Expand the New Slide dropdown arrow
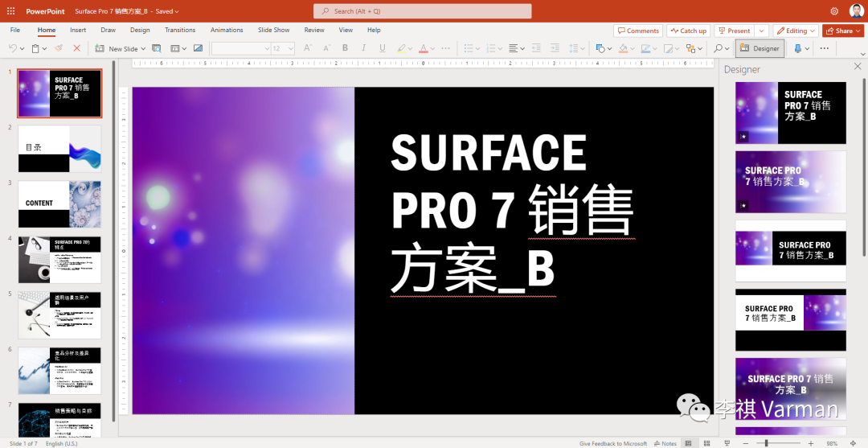The image size is (868, 448). click(143, 49)
